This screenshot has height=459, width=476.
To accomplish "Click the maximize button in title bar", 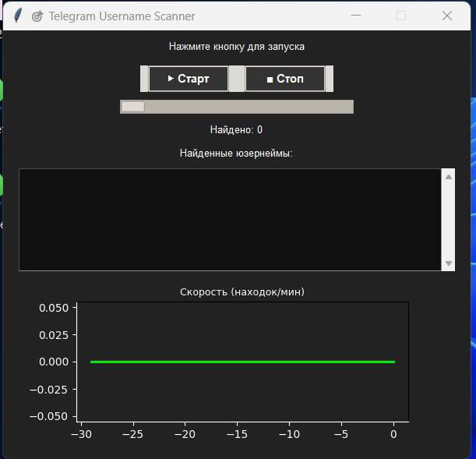I will 401,16.
